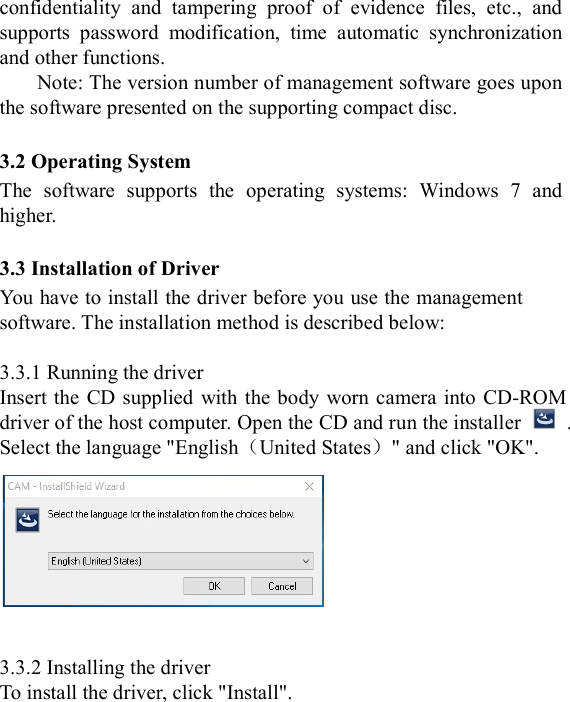Click the '3.3.2 Installing the driver' subheading

[x=105, y=667]
